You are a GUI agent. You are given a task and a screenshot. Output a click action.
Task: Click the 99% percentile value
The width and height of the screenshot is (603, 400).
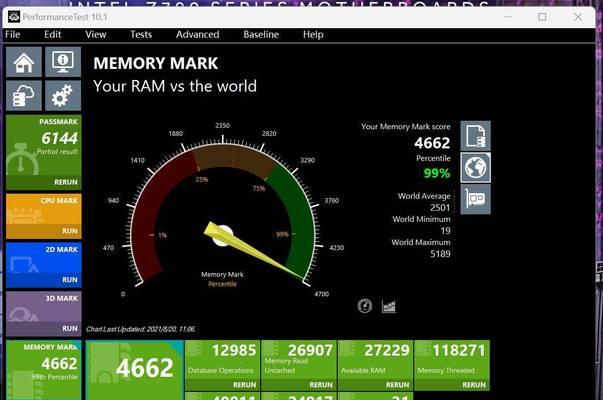[437, 173]
